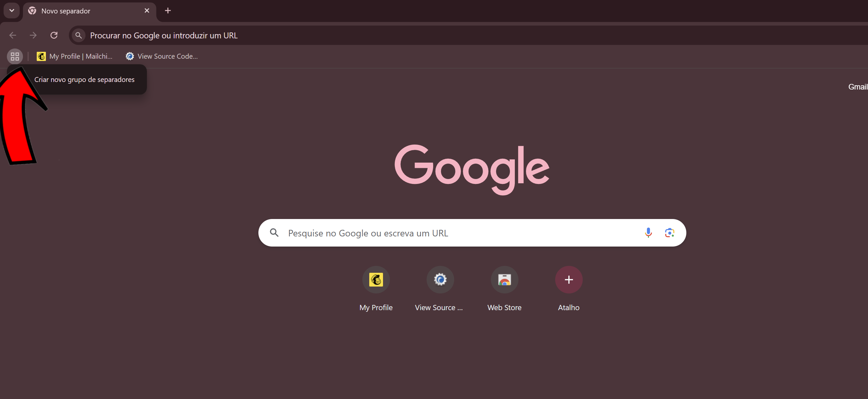Focus the Google search box
The width and height of the screenshot is (868, 399).
472,233
